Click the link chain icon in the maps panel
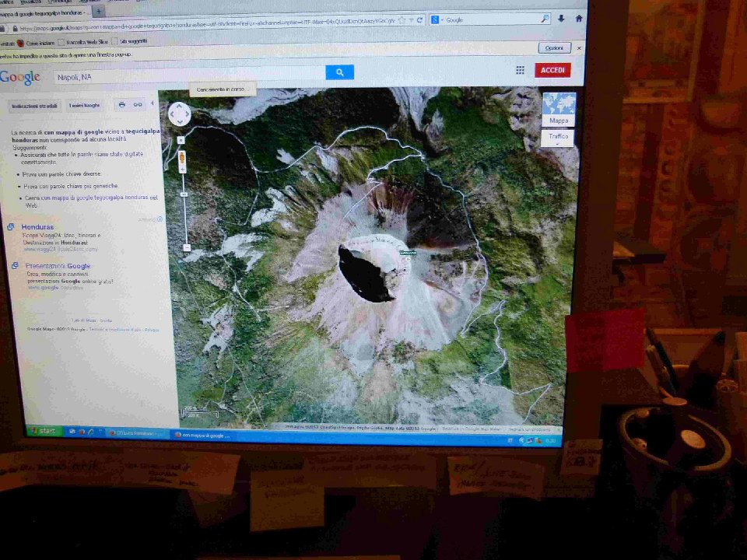Image resolution: width=747 pixels, height=560 pixels. pyautogui.click(x=138, y=105)
